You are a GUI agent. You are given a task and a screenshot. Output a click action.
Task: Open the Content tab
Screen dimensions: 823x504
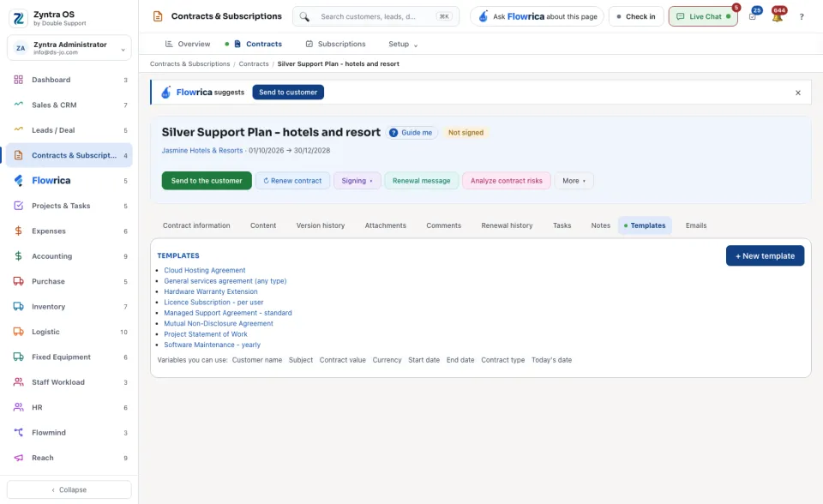coord(263,225)
